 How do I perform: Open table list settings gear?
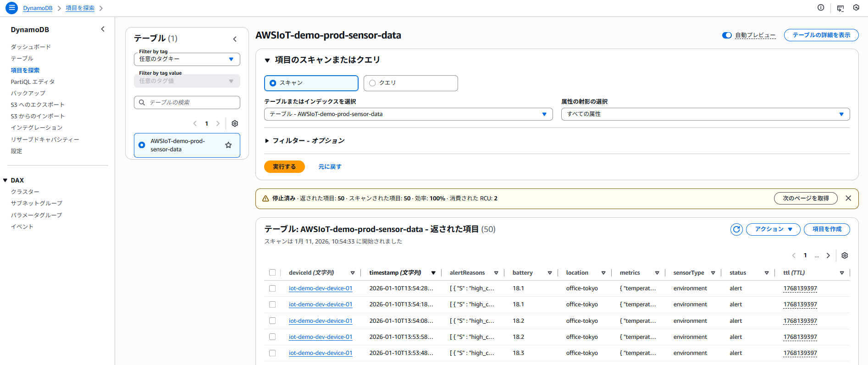click(x=235, y=123)
